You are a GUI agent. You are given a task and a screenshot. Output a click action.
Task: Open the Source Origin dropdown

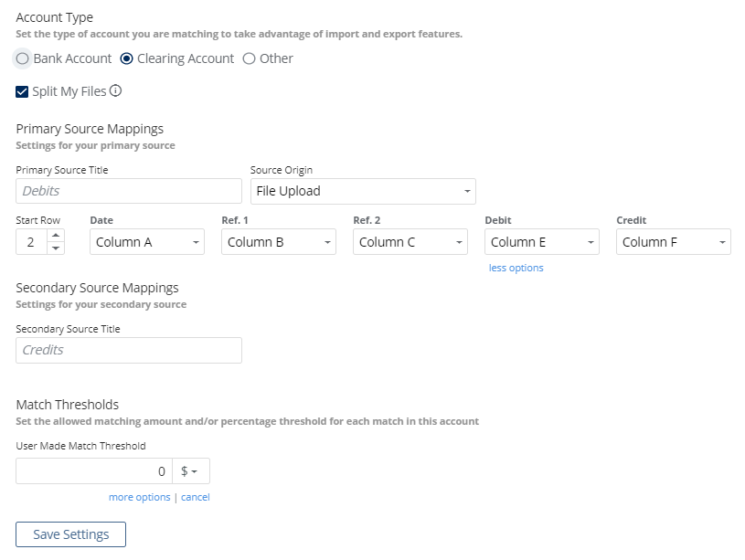tap(363, 192)
